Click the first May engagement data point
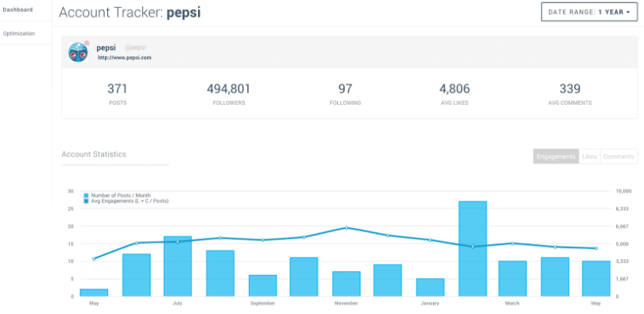The image size is (644, 314). click(94, 258)
